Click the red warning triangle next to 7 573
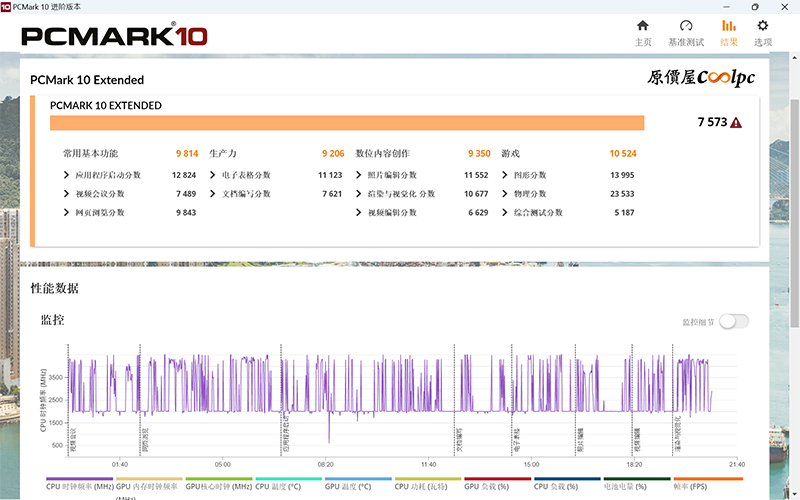Screen dimensions: 800x500 coord(736,122)
